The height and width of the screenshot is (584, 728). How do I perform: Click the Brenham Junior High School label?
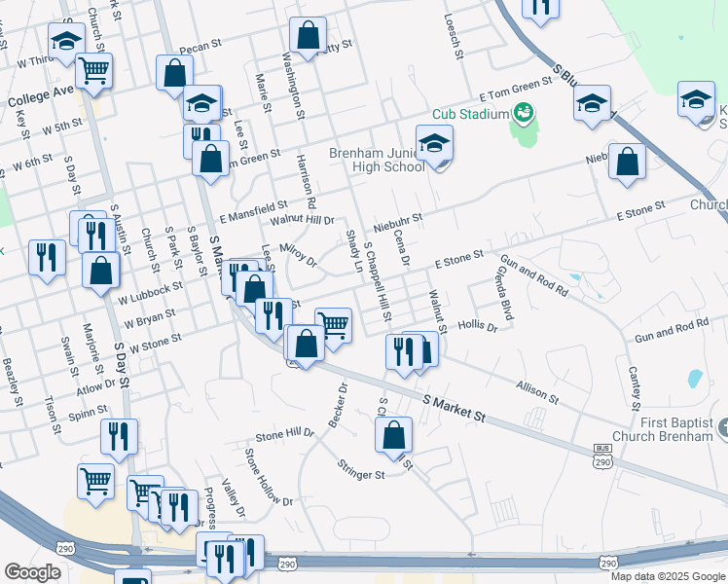(377, 160)
